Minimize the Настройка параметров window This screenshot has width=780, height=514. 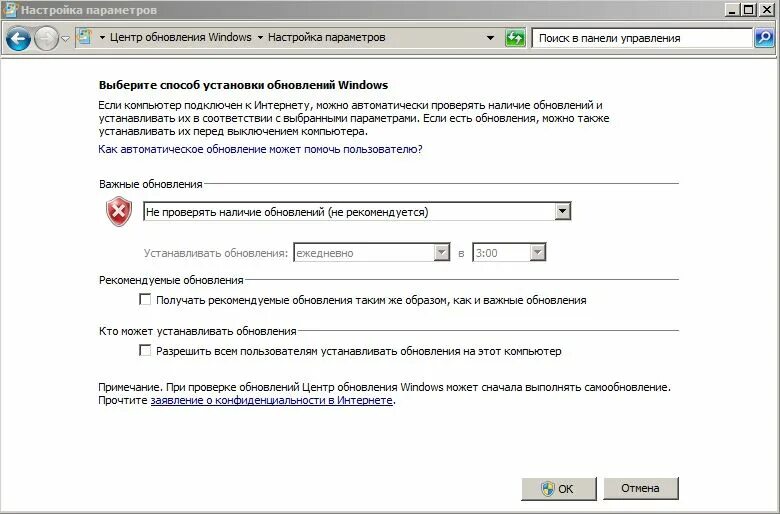731,9
